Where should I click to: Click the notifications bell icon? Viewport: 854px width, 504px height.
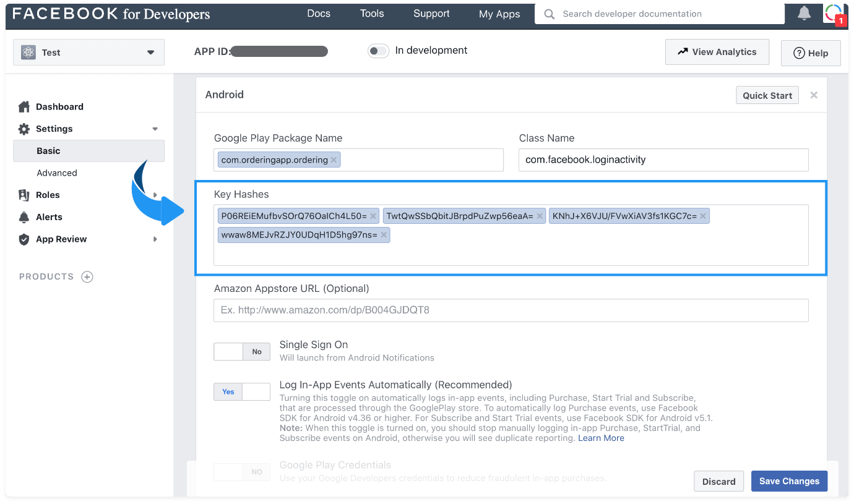(804, 12)
